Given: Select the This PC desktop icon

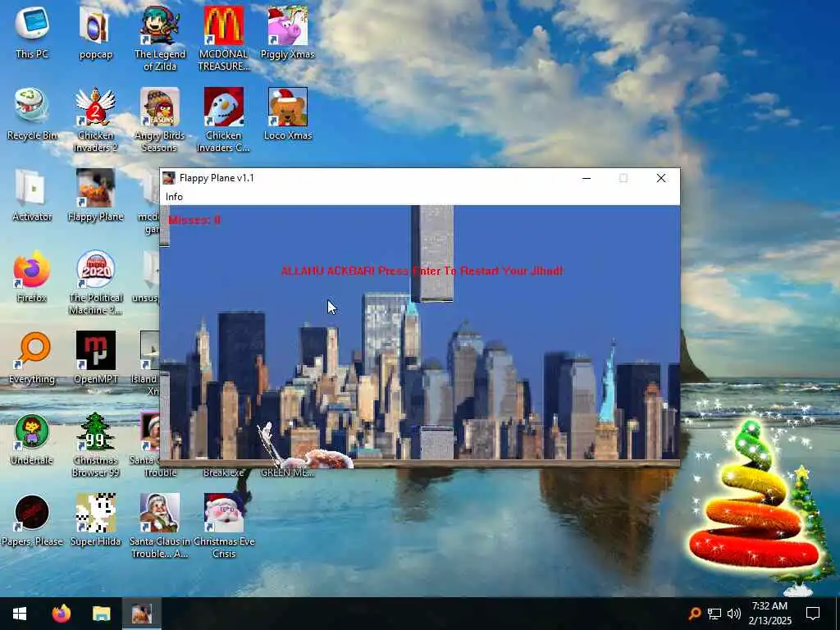Looking at the screenshot, I should pyautogui.click(x=32, y=32).
